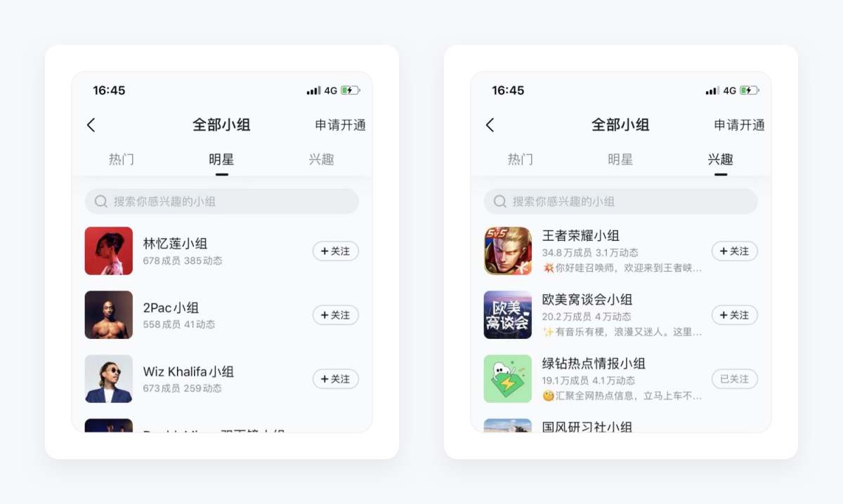Follow the 2Pac小组 group
Screen dimensions: 843x504
336,315
